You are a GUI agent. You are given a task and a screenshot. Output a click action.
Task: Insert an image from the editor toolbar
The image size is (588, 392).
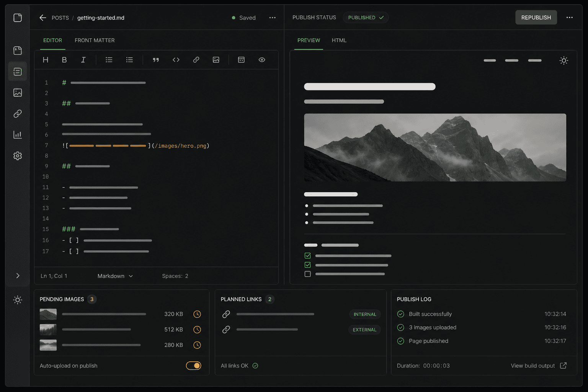pyautogui.click(x=216, y=60)
